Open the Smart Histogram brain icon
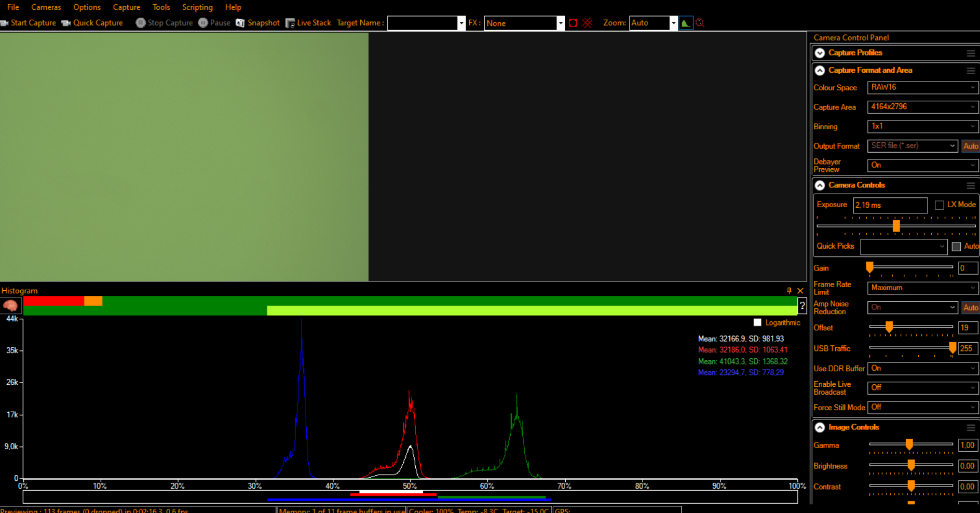This screenshot has width=980, height=513. click(10, 306)
